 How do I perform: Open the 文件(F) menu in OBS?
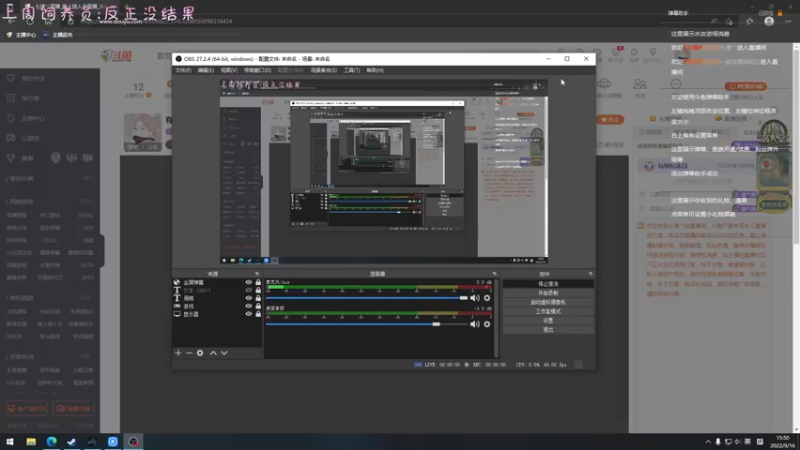coord(183,70)
